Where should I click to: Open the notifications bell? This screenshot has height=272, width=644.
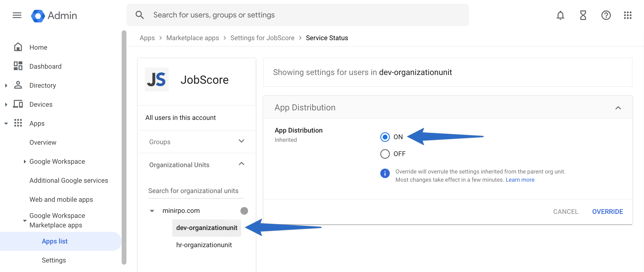pyautogui.click(x=560, y=15)
